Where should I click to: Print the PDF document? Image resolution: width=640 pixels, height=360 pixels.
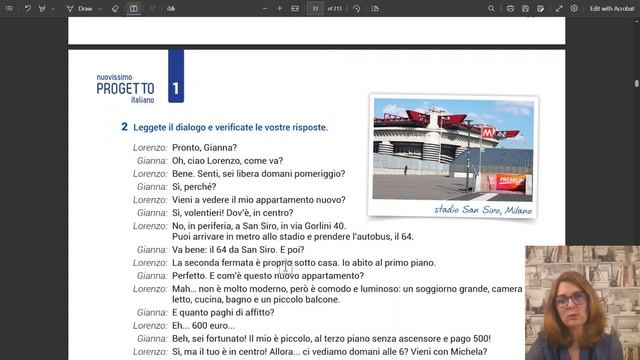[510, 8]
